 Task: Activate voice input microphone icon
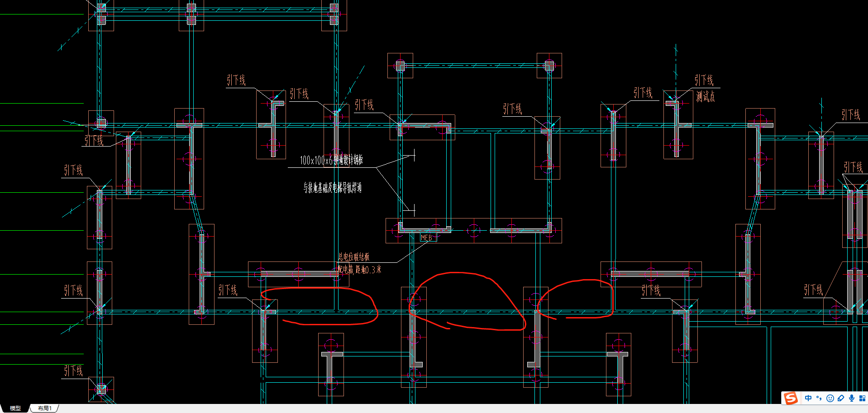[852, 398]
